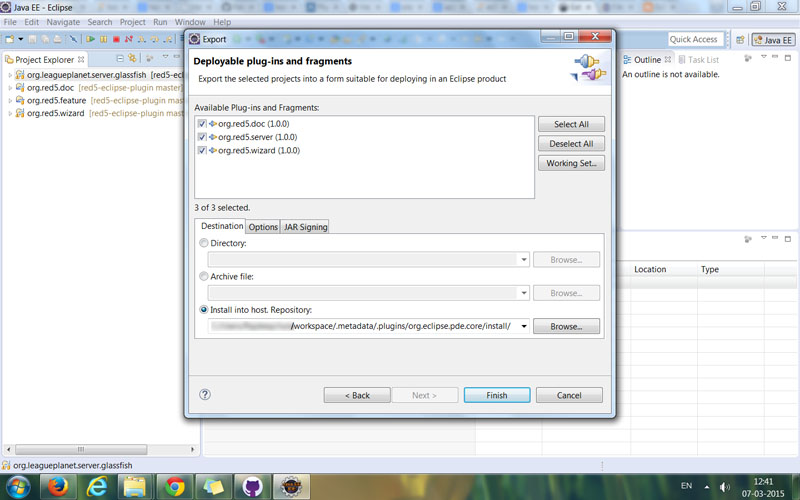Click the red Terminate debug icon
Viewport: 800px width, 500px height.
pos(116,39)
